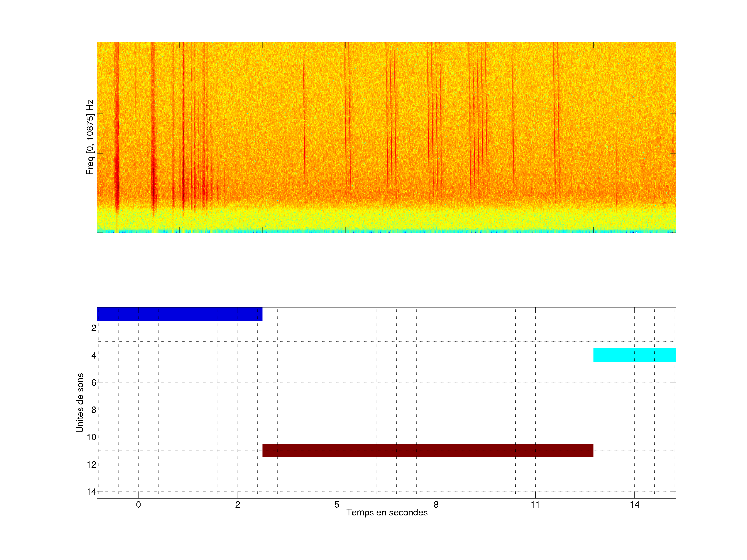Viewport: 747px width, 560px height.
Task: Click the y-axis tick label 6
Action: pyautogui.click(x=94, y=382)
